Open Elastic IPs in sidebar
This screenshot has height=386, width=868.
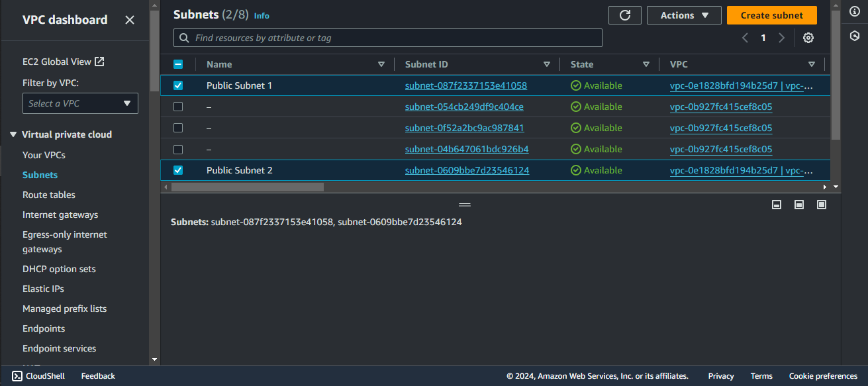tap(43, 289)
